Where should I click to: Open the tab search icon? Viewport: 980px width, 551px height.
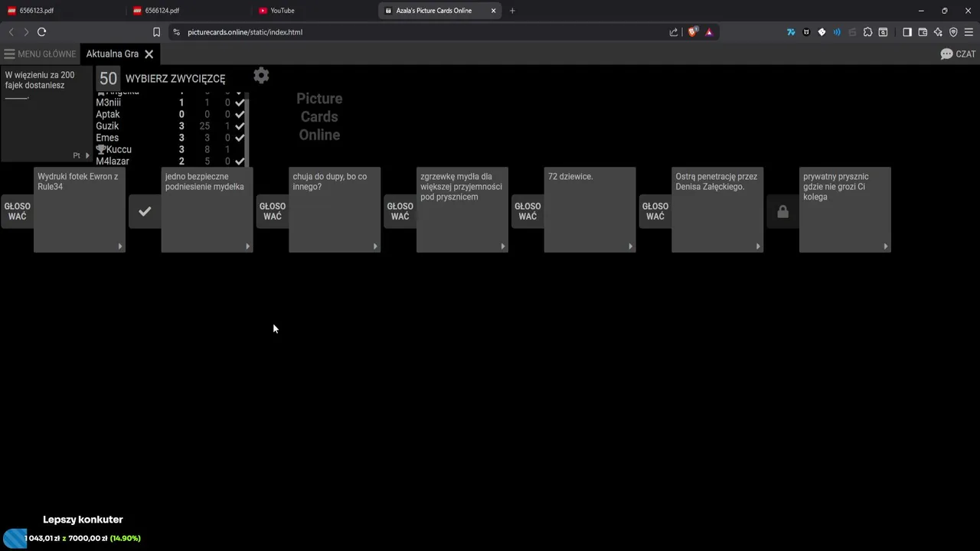(x=883, y=32)
